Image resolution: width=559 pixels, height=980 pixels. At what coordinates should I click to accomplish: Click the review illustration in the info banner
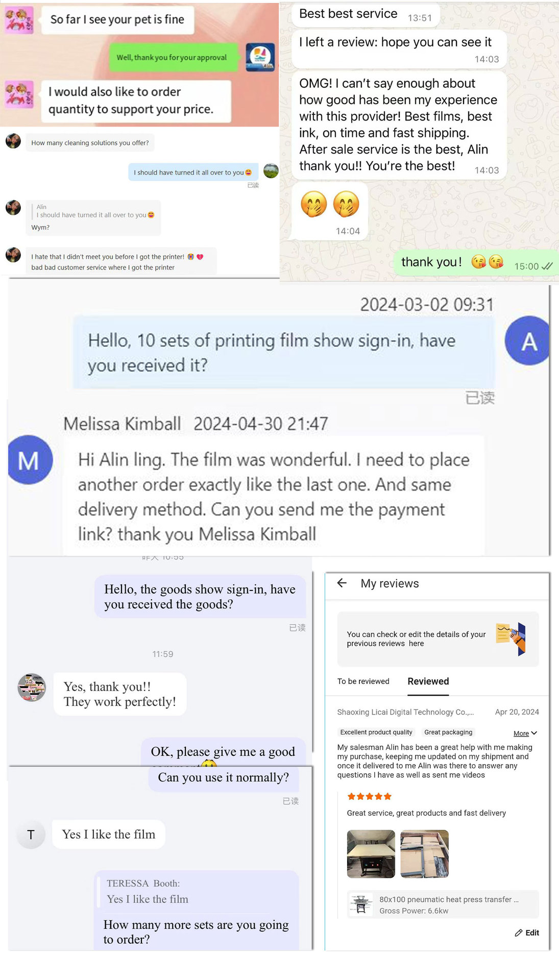[x=512, y=639]
